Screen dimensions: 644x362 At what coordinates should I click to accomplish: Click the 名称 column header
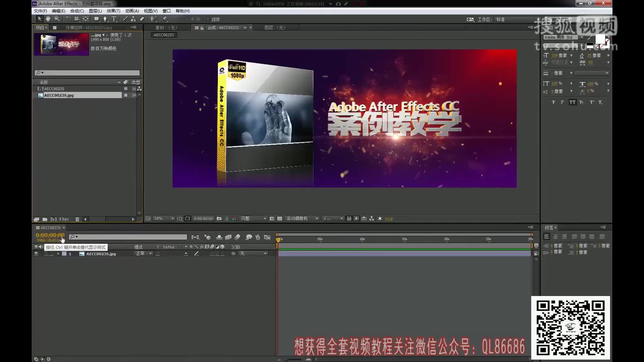[x=44, y=82]
